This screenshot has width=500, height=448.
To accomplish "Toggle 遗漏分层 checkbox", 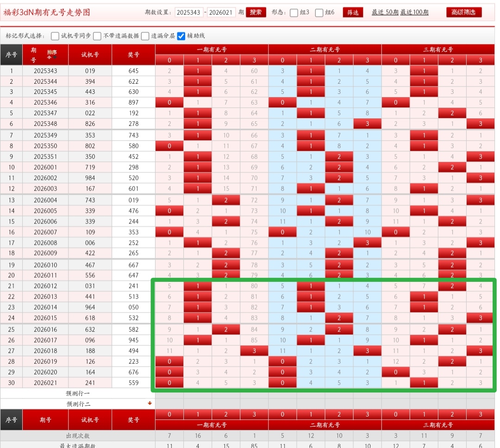I will [x=145, y=36].
